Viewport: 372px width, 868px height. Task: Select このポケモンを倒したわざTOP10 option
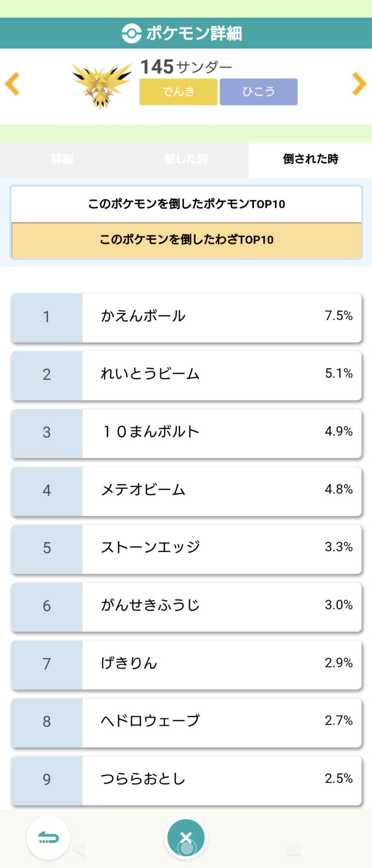click(x=186, y=240)
